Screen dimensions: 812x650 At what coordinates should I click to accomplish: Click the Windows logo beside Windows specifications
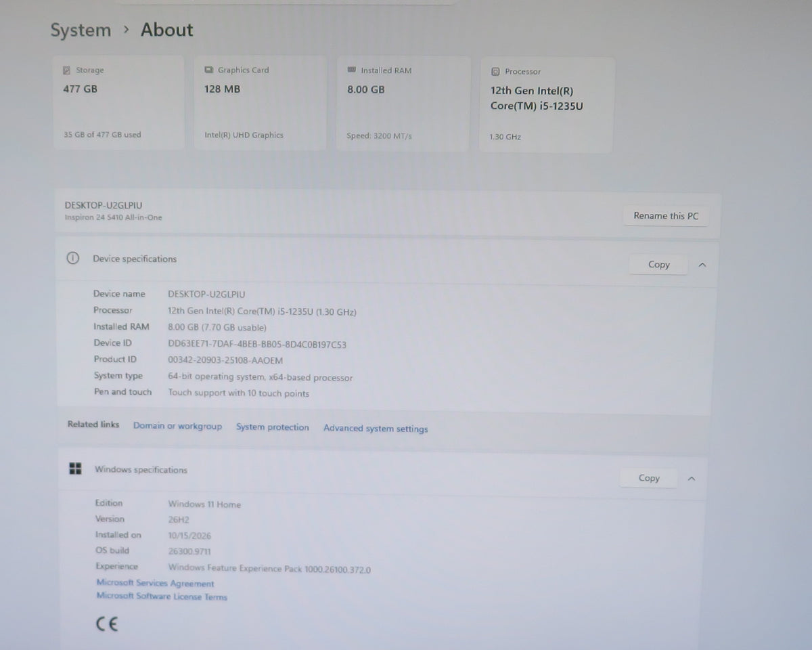click(x=75, y=469)
